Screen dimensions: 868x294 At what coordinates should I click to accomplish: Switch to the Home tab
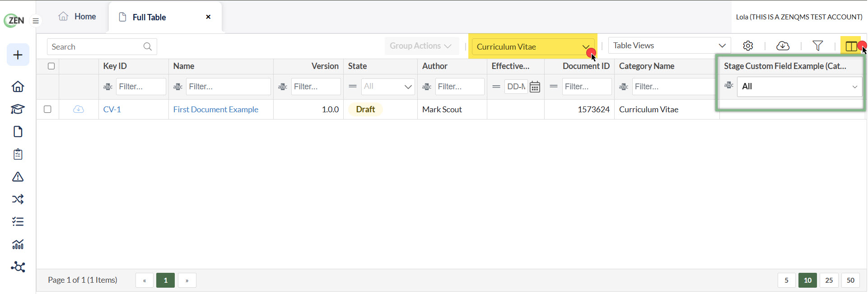(x=77, y=17)
